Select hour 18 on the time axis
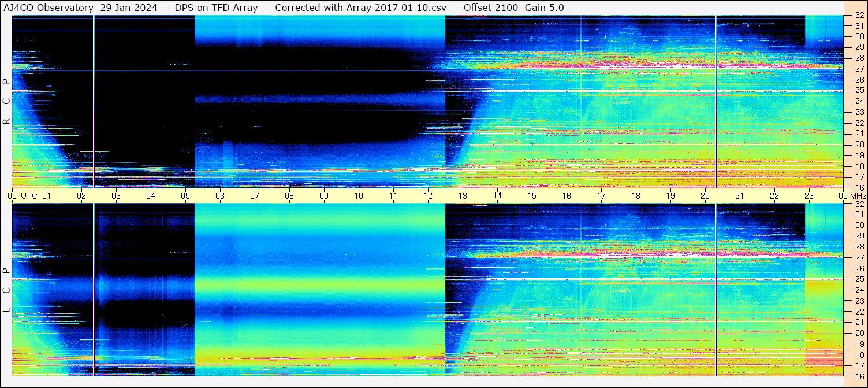Screen dimensions: 868x388 [636, 196]
